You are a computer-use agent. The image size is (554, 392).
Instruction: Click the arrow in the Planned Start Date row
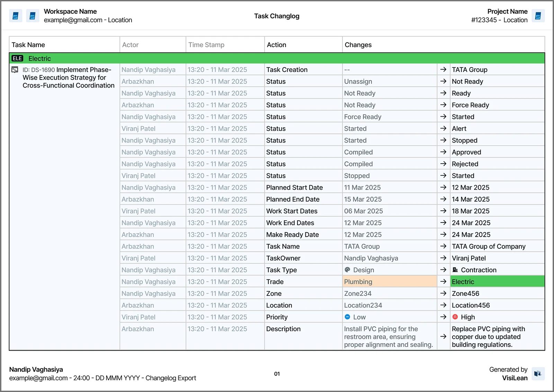pyautogui.click(x=443, y=188)
